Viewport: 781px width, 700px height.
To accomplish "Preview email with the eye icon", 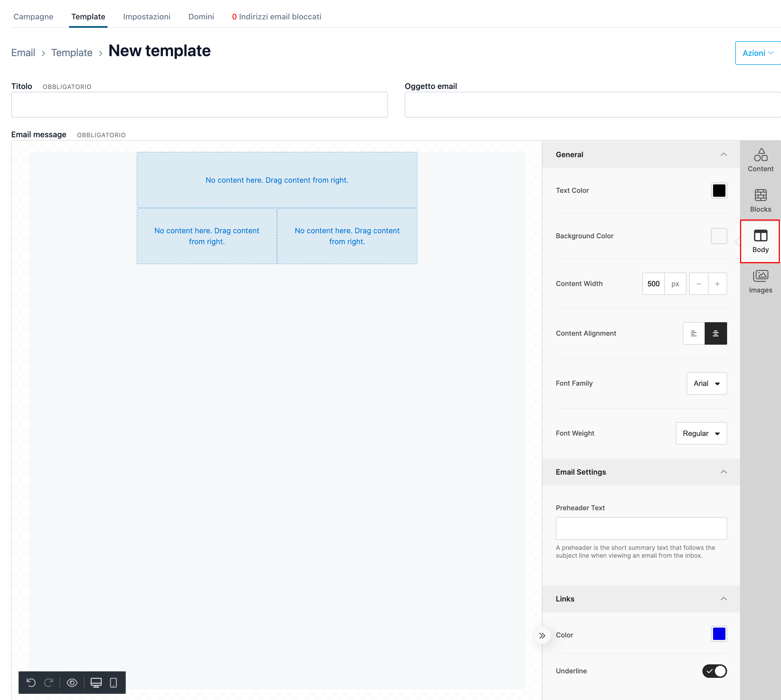I will point(72,683).
